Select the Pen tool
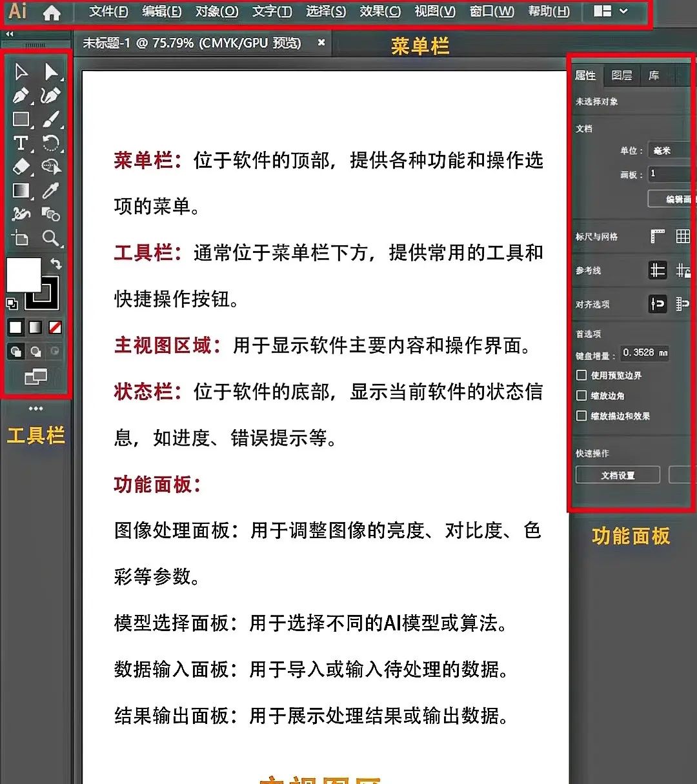Image resolution: width=697 pixels, height=784 pixels. 19,95
